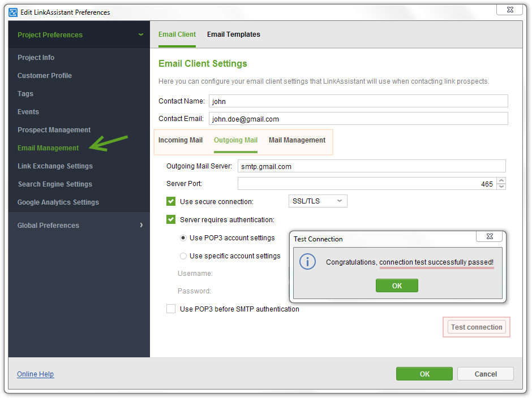Select Email Management in sidebar
The height and width of the screenshot is (398, 532).
click(48, 148)
